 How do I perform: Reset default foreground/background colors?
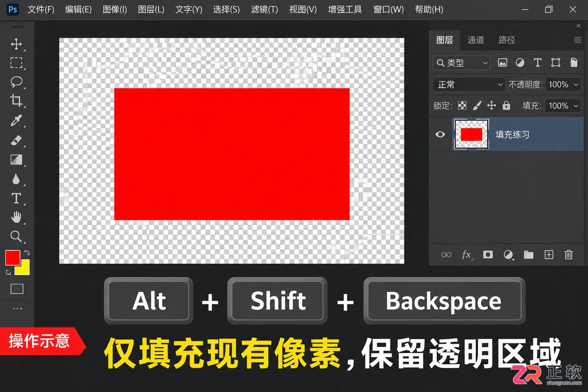click(x=8, y=272)
